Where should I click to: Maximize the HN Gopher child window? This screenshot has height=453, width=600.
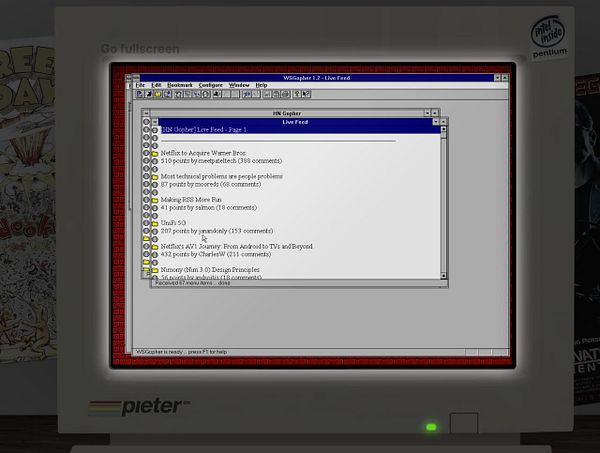click(435, 113)
